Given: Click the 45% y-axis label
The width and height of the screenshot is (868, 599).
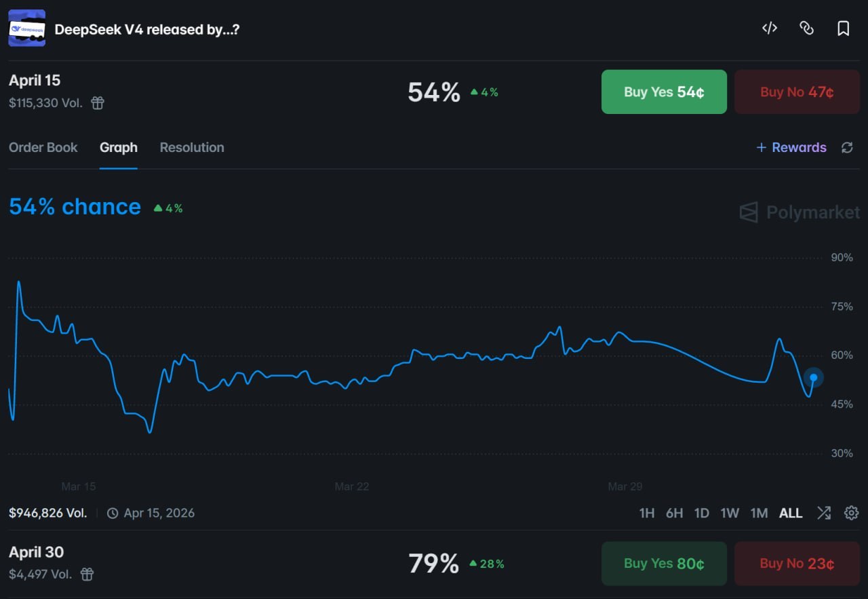Looking at the screenshot, I should pos(842,404).
